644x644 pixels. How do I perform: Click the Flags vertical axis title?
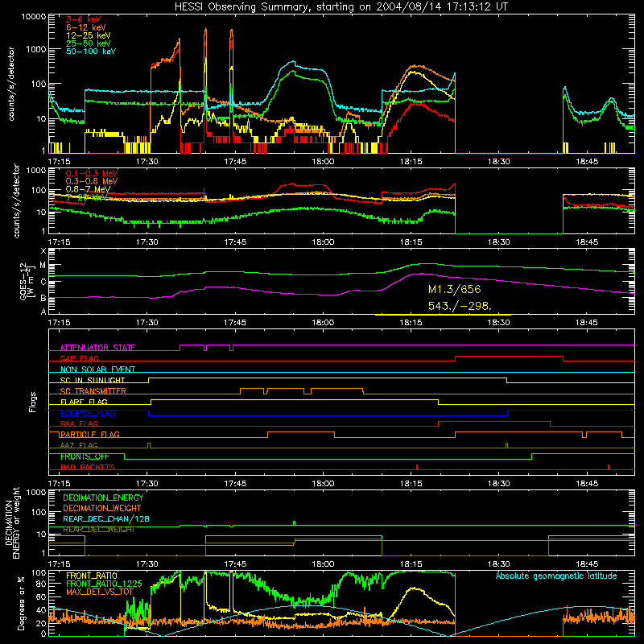tap(33, 402)
